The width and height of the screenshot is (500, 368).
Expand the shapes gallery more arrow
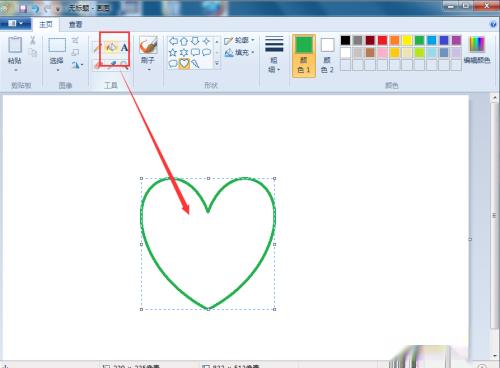click(217, 63)
